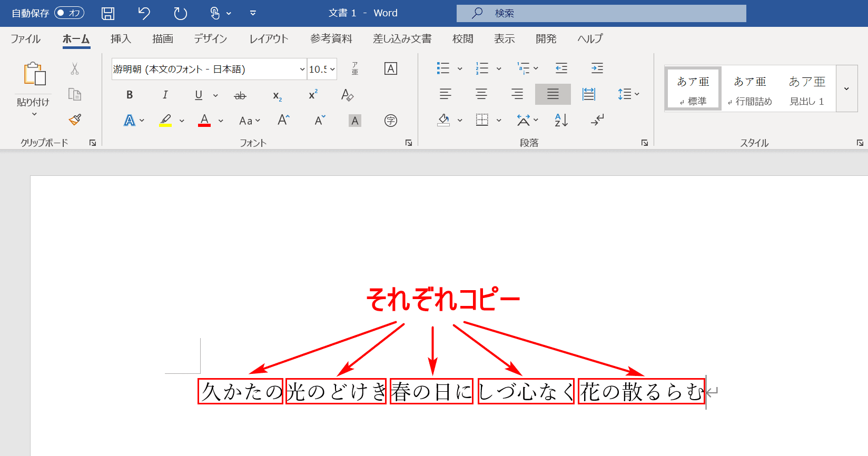Image resolution: width=868 pixels, height=456 pixels.
Task: Click the character border icon
Action: (x=391, y=68)
